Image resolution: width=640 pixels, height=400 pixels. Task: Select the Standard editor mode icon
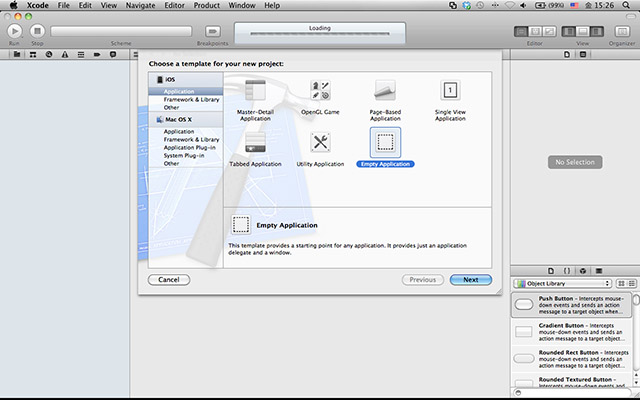(x=521, y=31)
